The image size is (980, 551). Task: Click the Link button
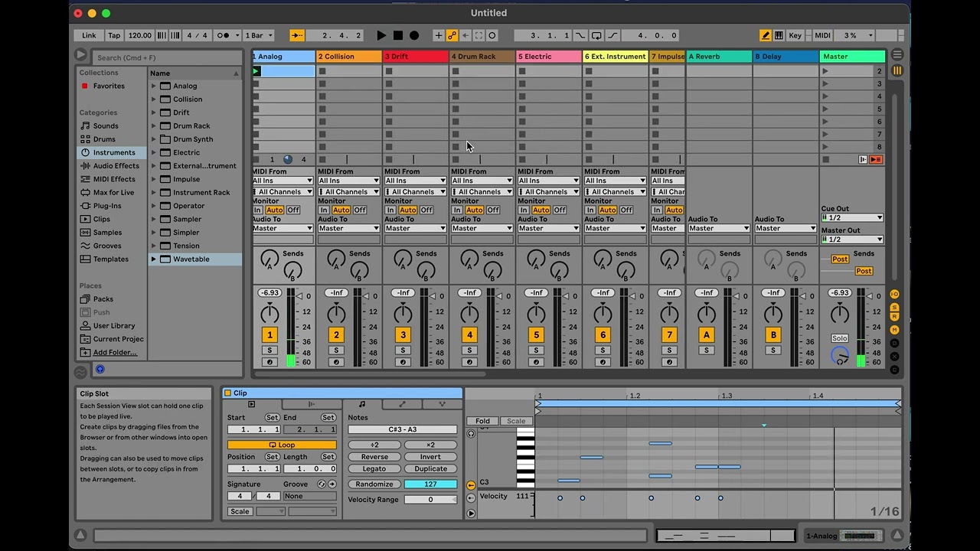click(x=89, y=35)
